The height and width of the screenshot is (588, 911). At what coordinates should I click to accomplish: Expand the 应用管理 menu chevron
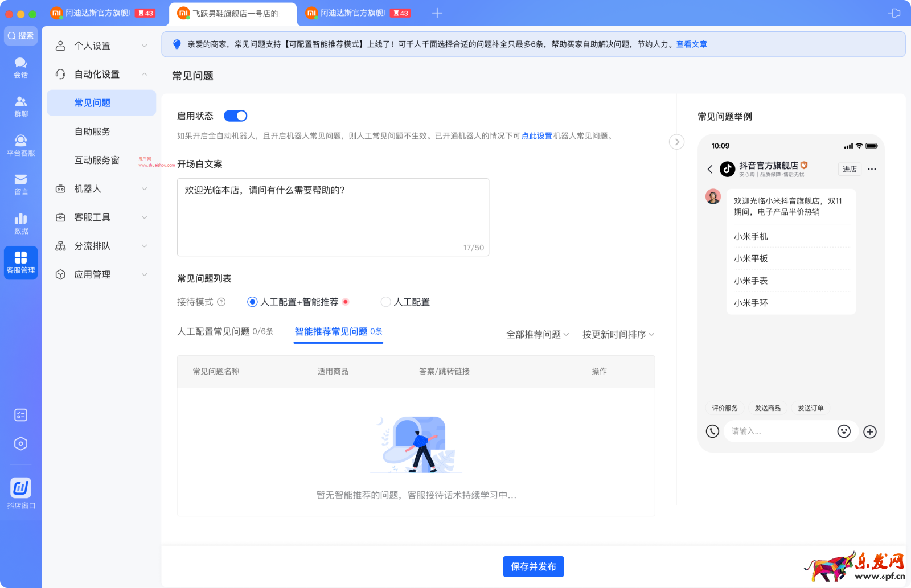point(145,274)
